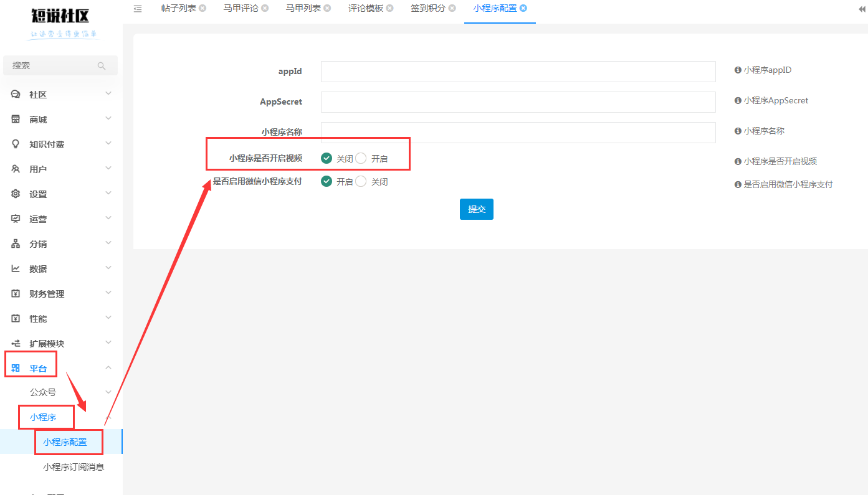Click the appId input field
The width and height of the screenshot is (868, 495).
(518, 72)
